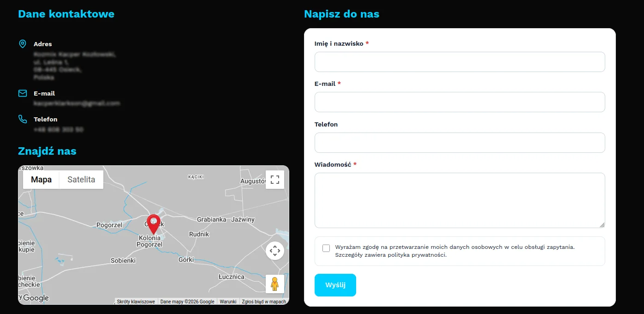Focus the E-mail input field

[459, 102]
